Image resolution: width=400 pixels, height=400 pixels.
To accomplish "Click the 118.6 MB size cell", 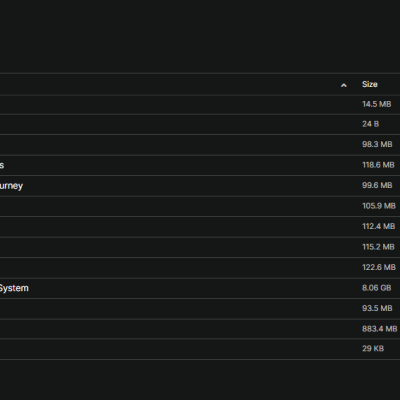I will [x=378, y=165].
